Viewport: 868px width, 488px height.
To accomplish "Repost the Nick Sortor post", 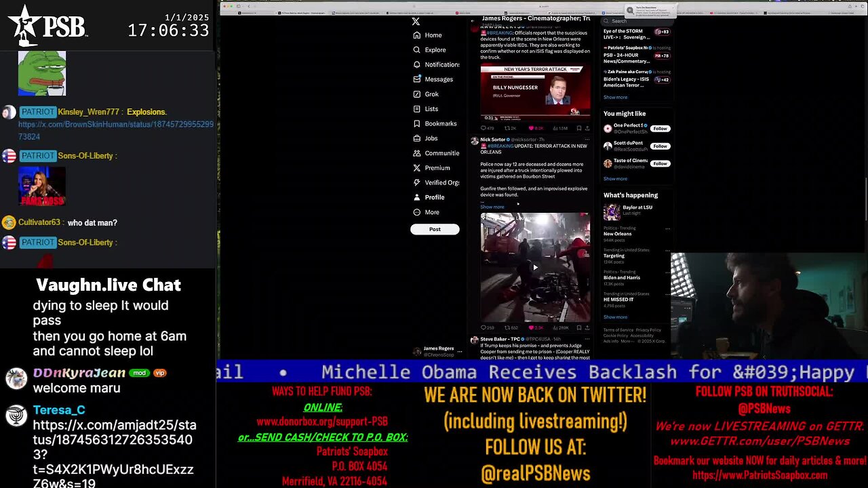I will (x=511, y=328).
